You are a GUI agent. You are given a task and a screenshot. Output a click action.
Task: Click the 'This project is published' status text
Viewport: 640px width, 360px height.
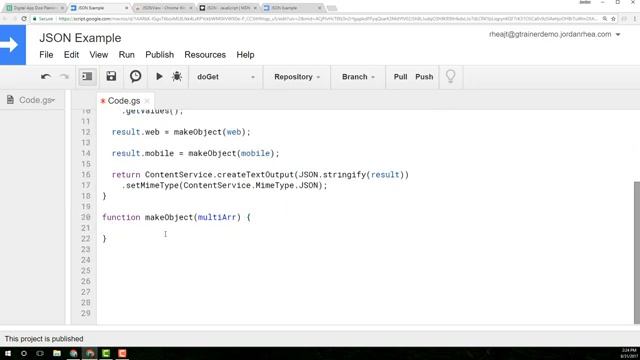pos(44,339)
